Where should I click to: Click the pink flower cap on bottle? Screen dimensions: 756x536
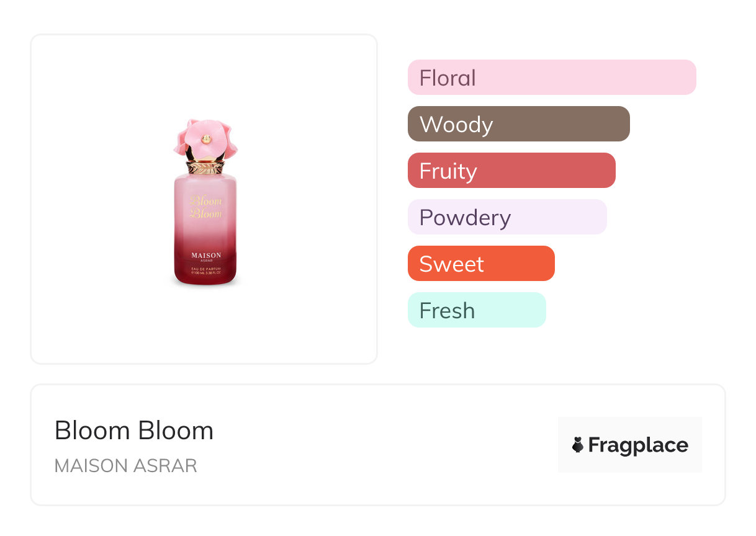(189, 138)
